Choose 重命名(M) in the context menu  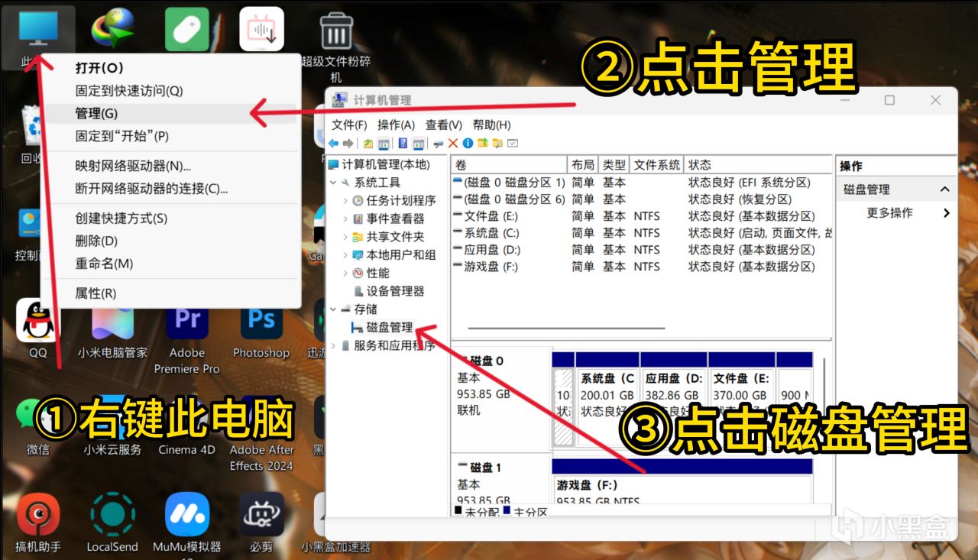click(x=171, y=264)
